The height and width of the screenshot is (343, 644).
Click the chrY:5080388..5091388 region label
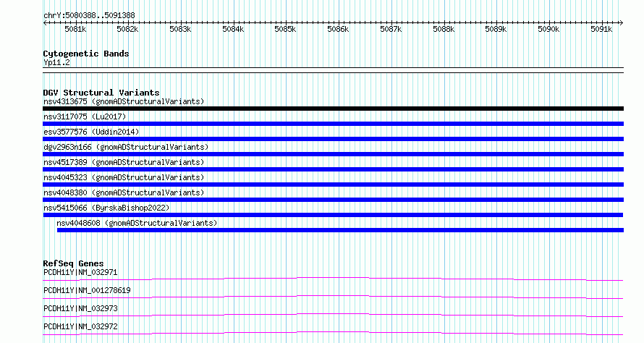tap(89, 15)
